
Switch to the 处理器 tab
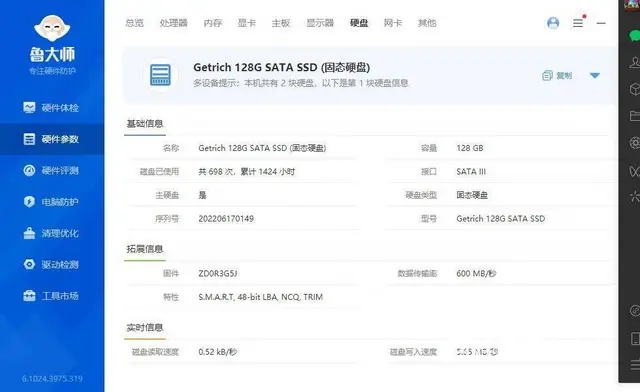tap(173, 23)
